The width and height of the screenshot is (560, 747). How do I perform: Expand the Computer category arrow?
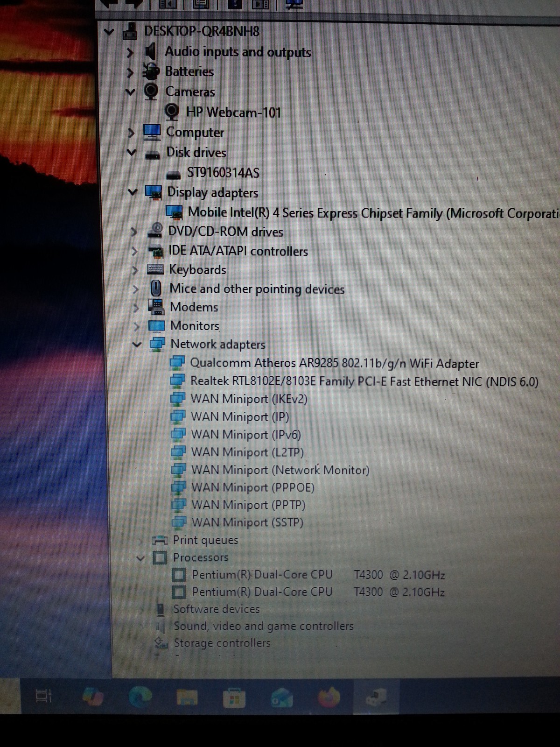[131, 133]
